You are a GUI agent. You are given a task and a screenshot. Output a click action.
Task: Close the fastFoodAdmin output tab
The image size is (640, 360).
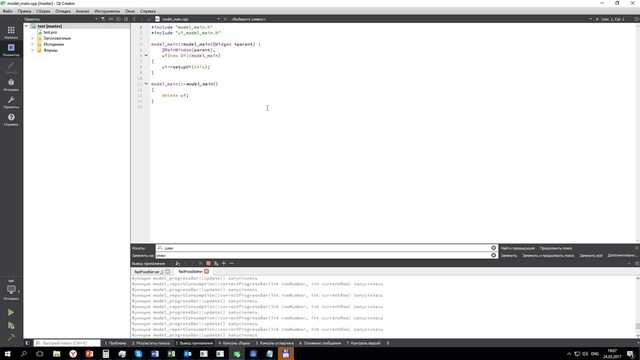[207, 271]
